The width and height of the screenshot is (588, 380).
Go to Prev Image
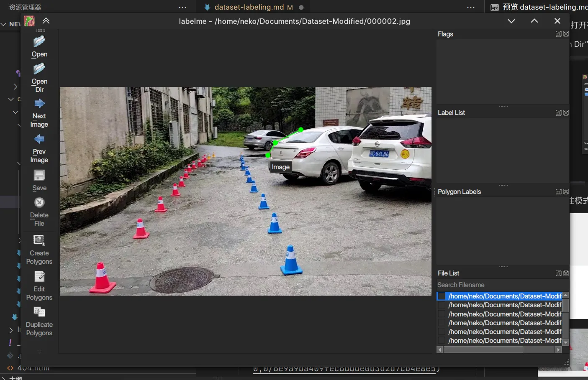[39, 139]
